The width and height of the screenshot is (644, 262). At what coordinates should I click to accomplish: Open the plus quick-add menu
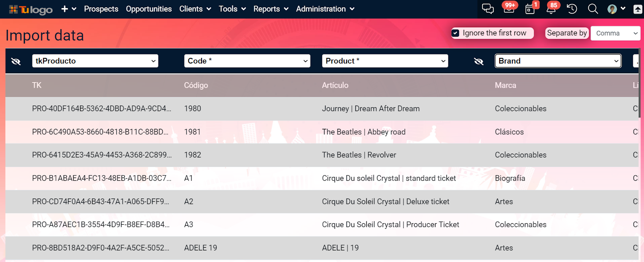68,9
